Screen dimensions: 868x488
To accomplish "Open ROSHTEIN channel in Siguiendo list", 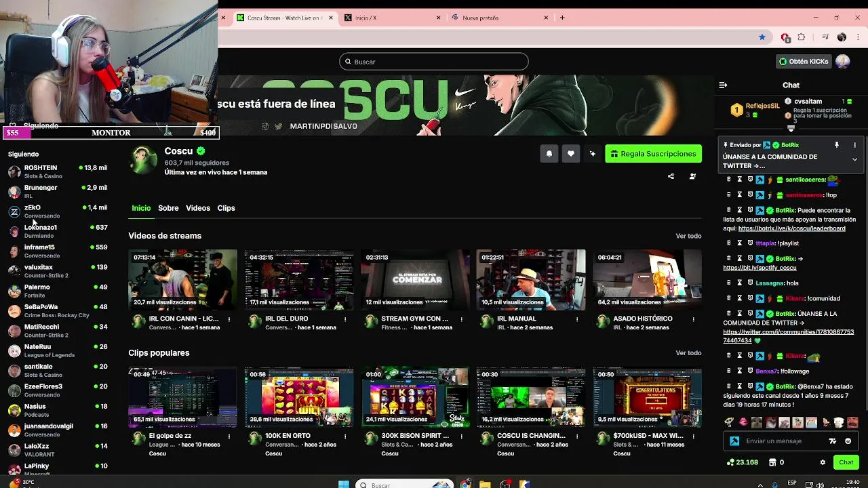I will 57,171.
